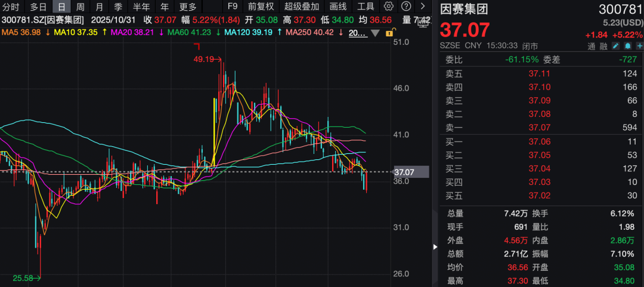Click the 通 connect tag
The height and width of the screenshot is (287, 644).
pyautogui.click(x=590, y=47)
